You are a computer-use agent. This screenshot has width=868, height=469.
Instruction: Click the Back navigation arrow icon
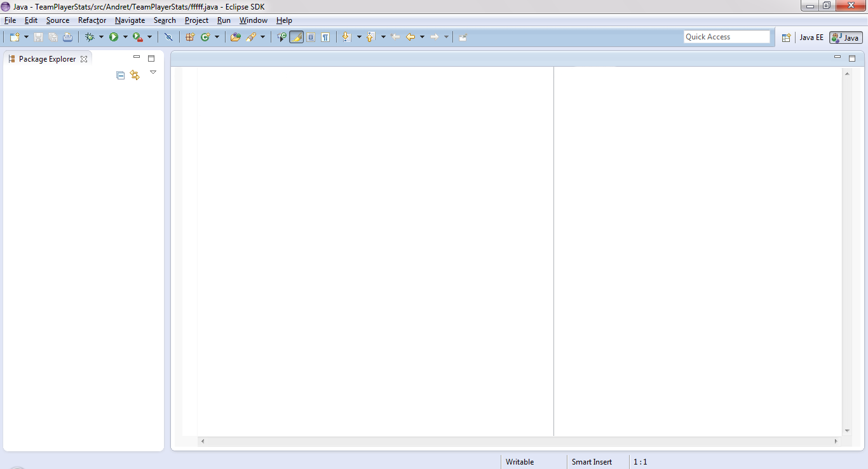410,37
